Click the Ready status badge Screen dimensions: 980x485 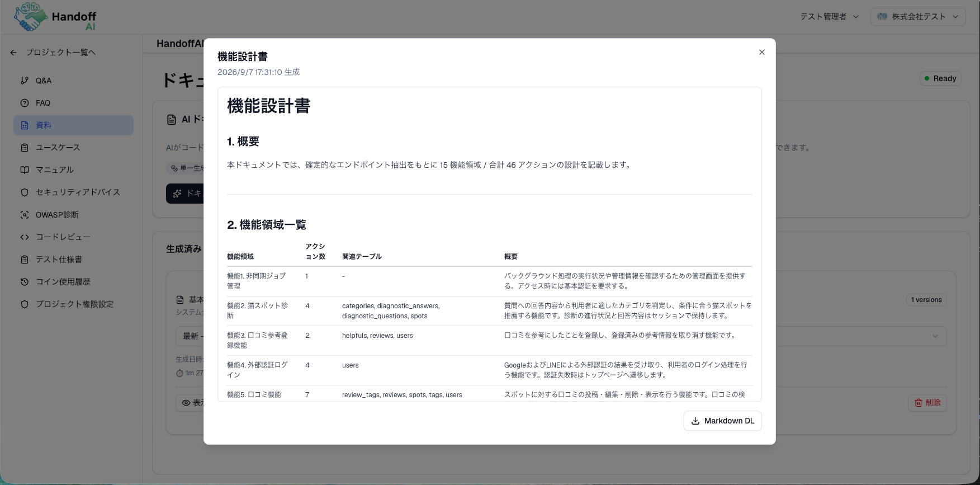(x=940, y=78)
